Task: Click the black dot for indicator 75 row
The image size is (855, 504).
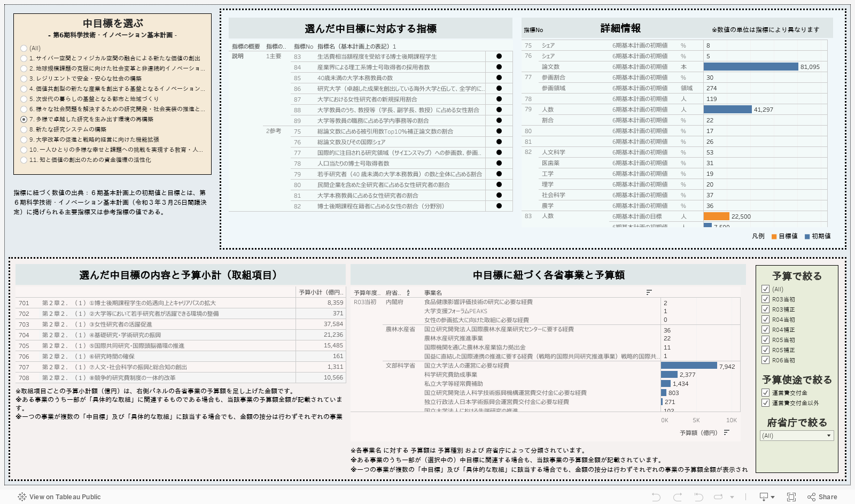Action: (x=499, y=131)
